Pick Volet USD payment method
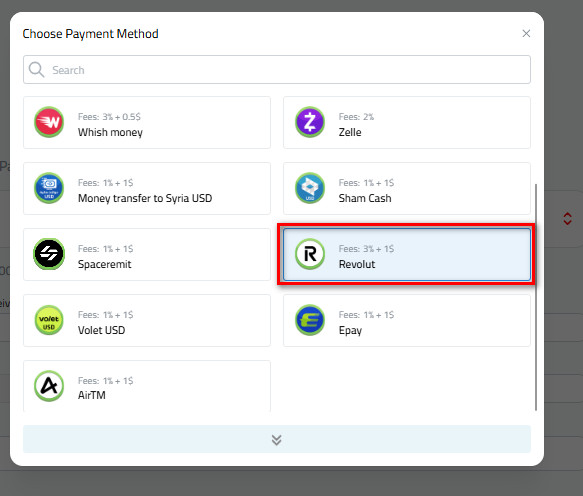Viewport: 583px width, 496px height. coord(147,320)
